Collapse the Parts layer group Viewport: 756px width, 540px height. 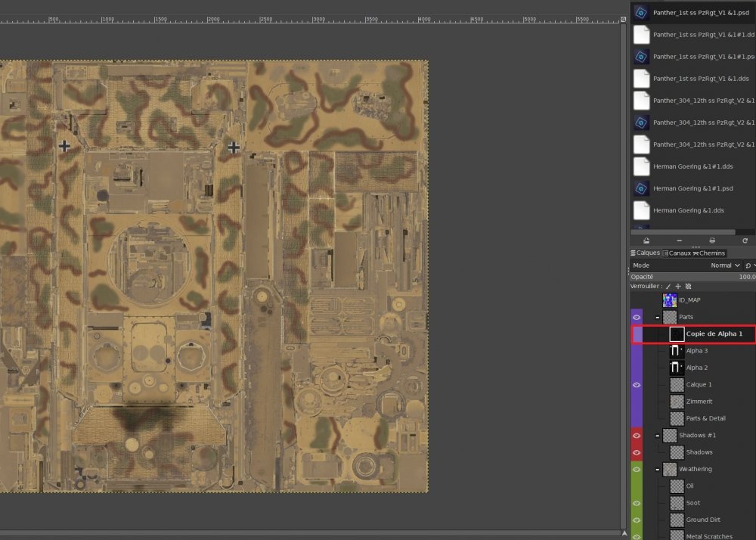click(658, 318)
